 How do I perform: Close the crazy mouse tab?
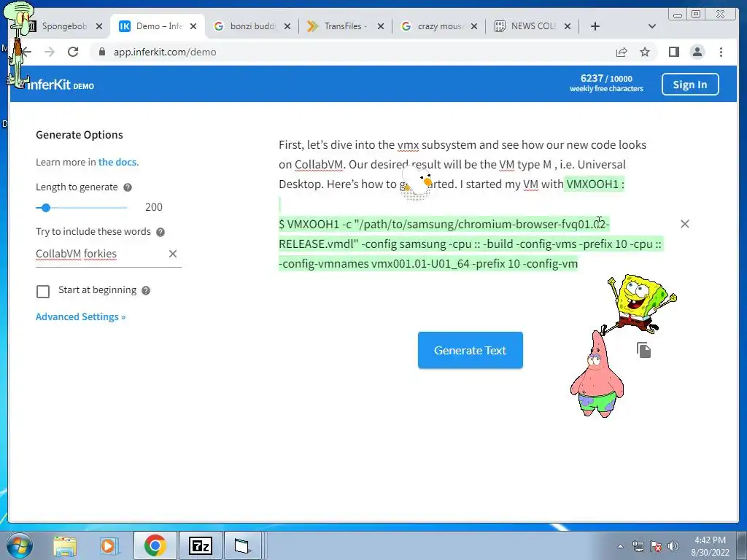[474, 26]
